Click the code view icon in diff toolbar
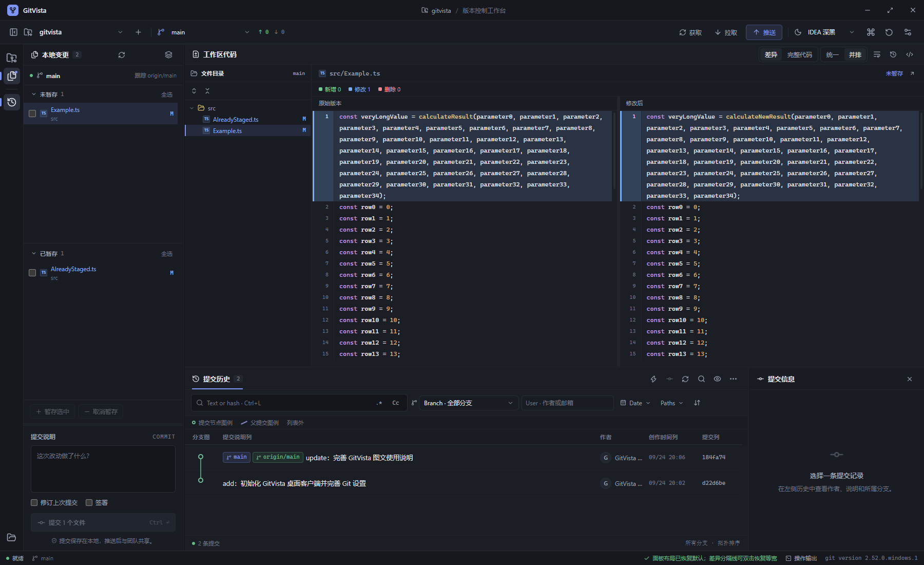Image resolution: width=924 pixels, height=565 pixels. [910, 54]
